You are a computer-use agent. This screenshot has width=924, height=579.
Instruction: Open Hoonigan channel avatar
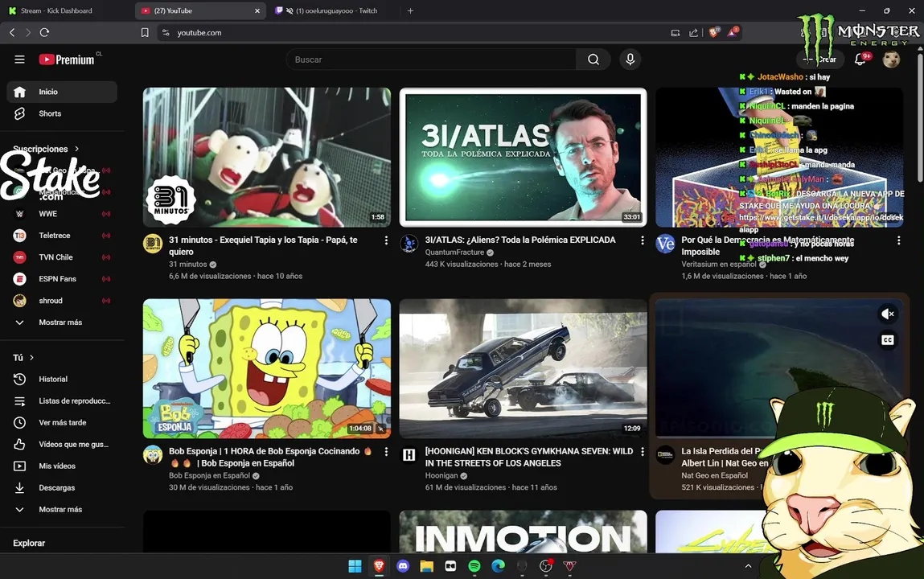coord(409,454)
